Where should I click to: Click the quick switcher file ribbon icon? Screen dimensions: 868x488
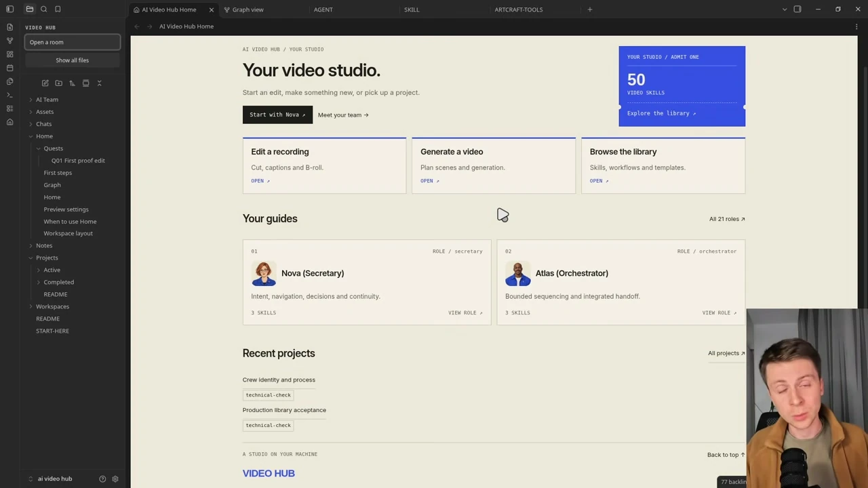click(9, 27)
